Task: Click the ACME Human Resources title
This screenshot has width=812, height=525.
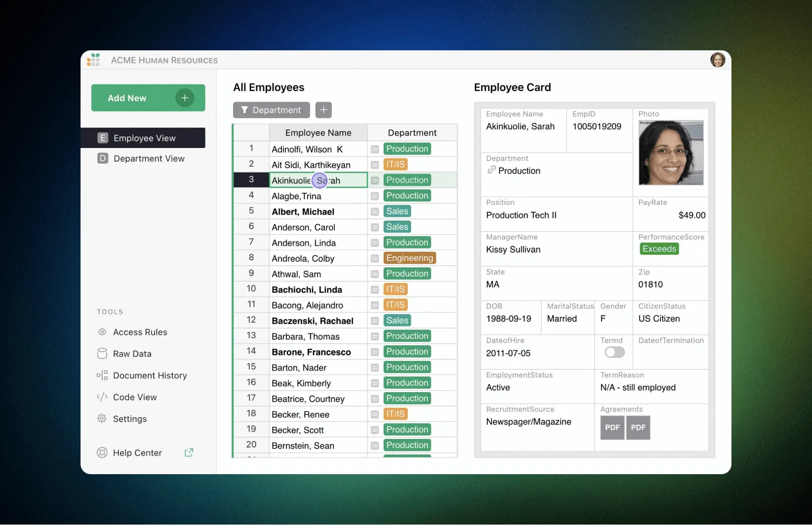Action: tap(164, 60)
